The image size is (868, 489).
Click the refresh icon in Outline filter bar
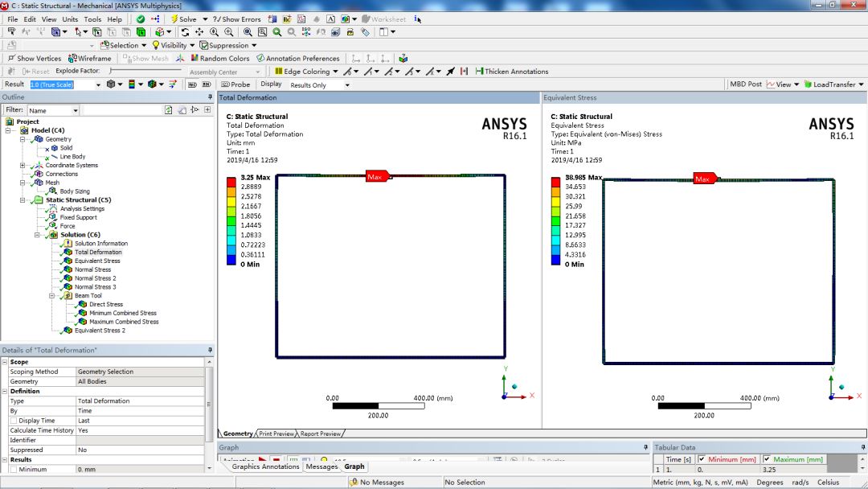(x=168, y=110)
